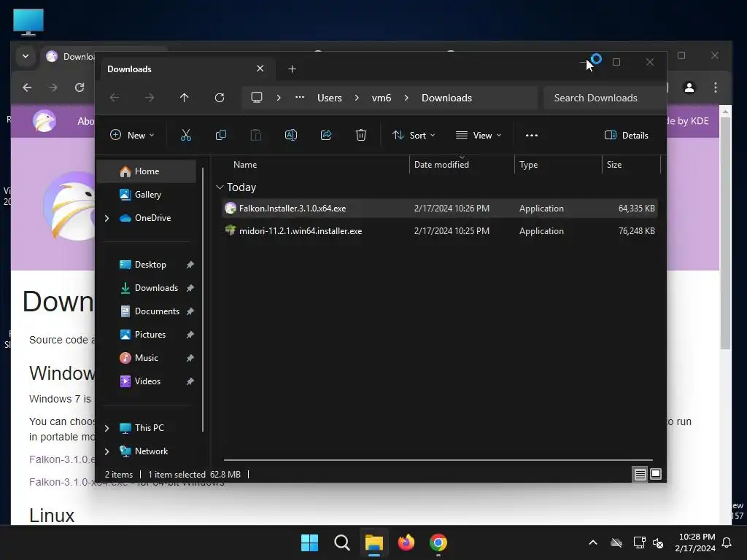
Task: Open Gallery in navigation pane
Action: point(147,194)
